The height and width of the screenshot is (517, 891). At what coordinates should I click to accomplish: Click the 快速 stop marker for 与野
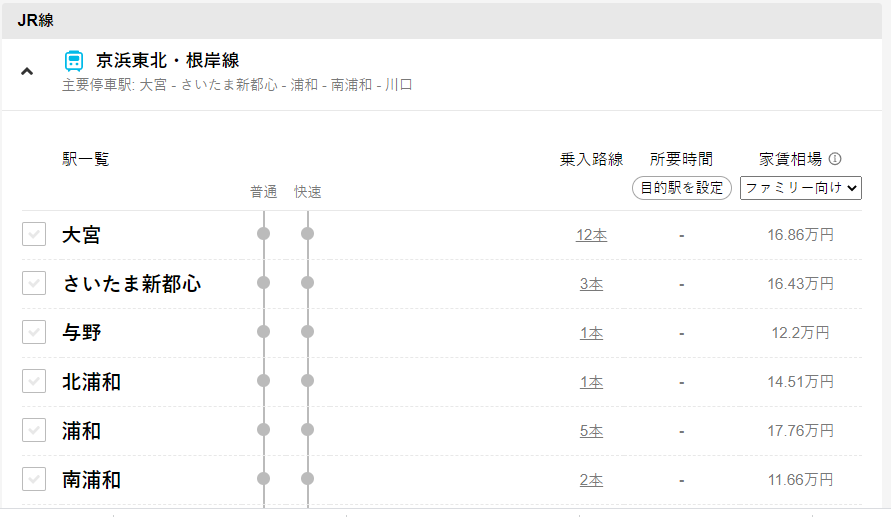coord(307,332)
